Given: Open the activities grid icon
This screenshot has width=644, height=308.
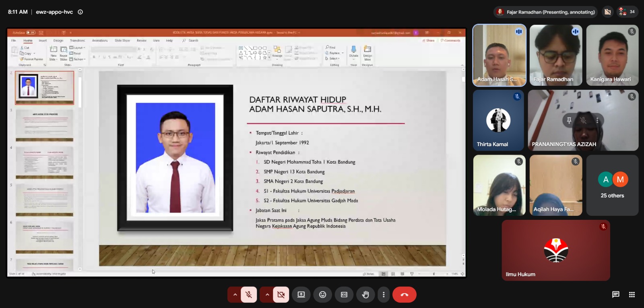Looking at the screenshot, I should pyautogui.click(x=632, y=295).
